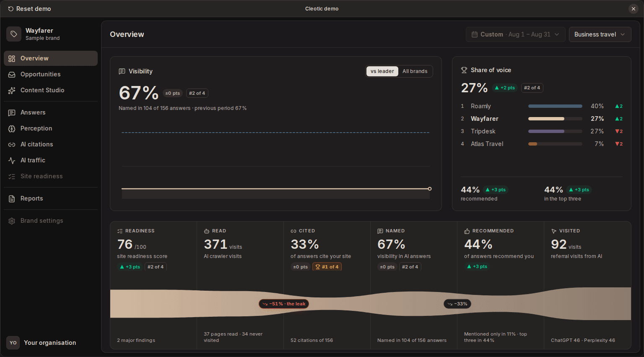Viewport: 644px width, 357px height.
Task: Click the Reset demo button
Action: click(29, 9)
